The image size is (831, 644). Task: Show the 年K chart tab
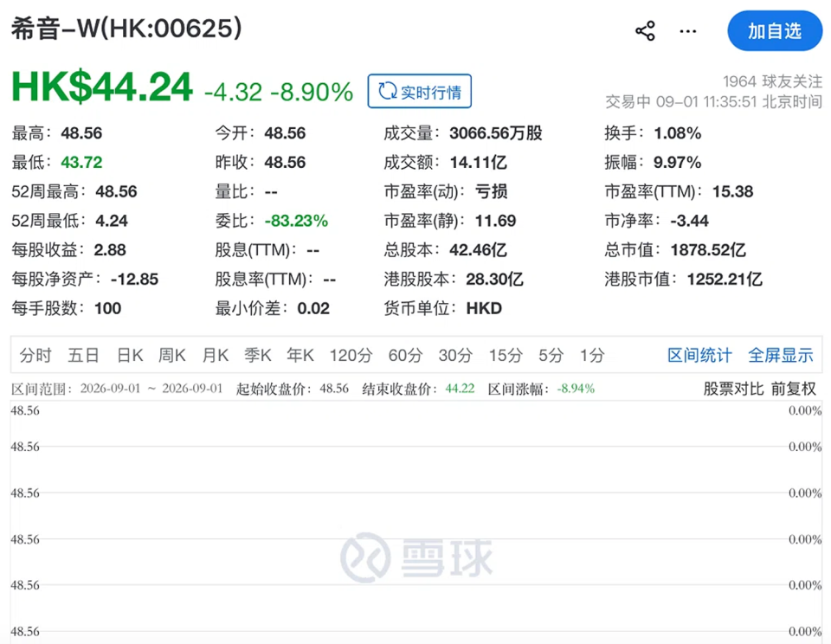300,355
